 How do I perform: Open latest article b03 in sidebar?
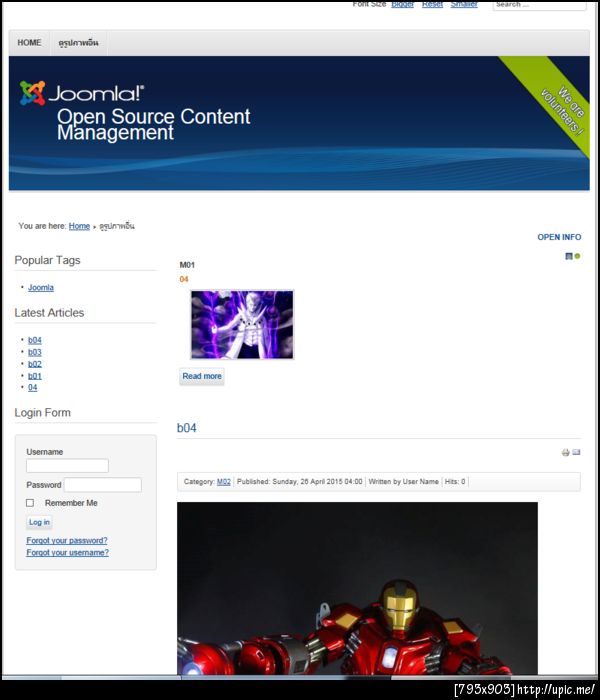click(35, 352)
